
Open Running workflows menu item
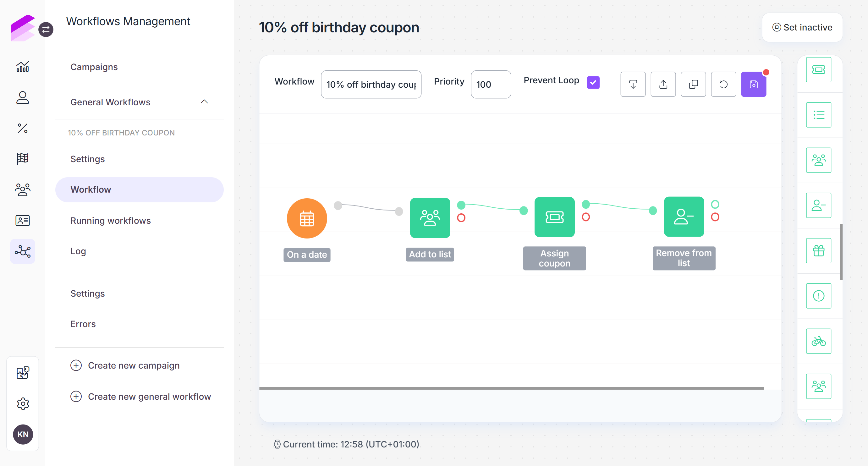coord(111,221)
